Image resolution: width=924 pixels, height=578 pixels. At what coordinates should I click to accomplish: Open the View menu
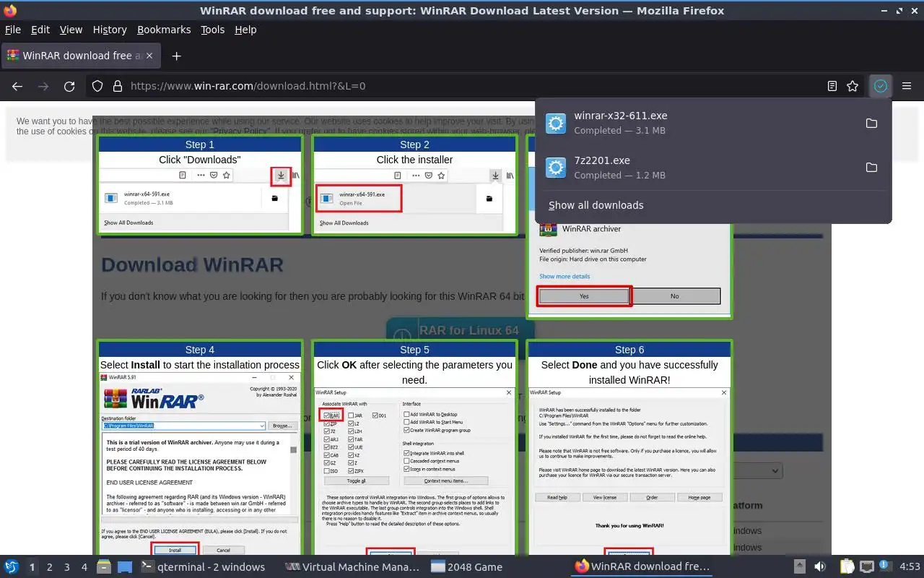(71, 30)
